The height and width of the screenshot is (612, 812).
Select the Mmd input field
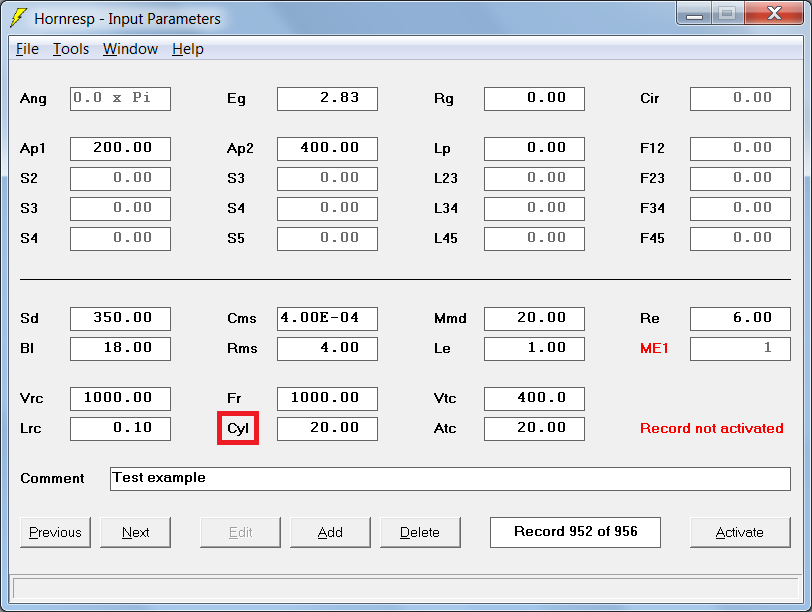point(534,318)
